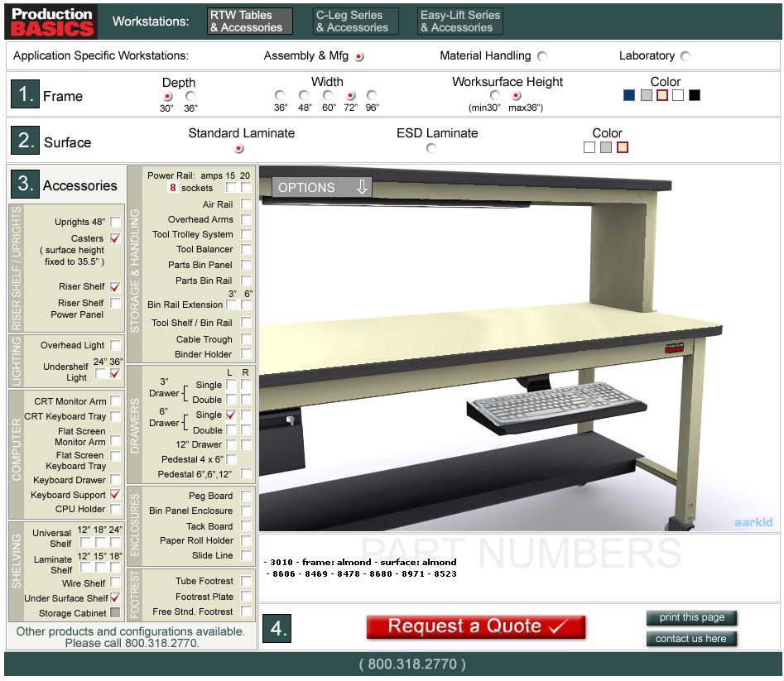Click the Production Basics logo
This screenshot has width=784, height=681.
[x=51, y=22]
